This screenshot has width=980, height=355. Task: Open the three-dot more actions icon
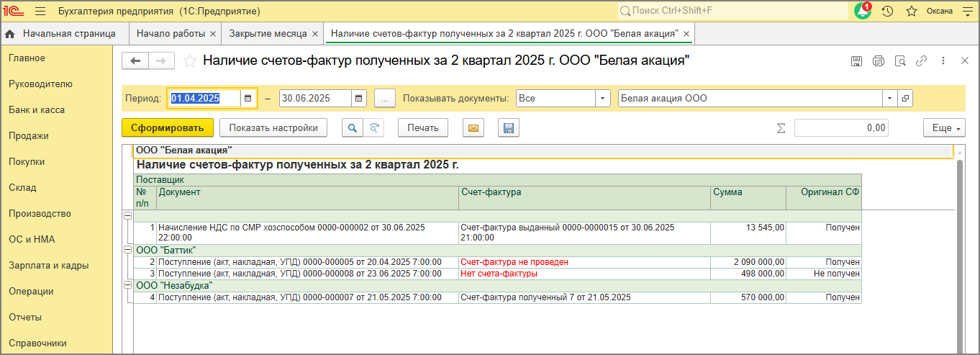tap(943, 61)
